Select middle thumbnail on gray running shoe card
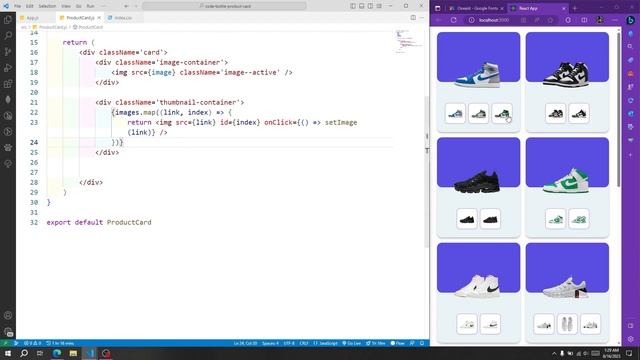 [x=567, y=324]
